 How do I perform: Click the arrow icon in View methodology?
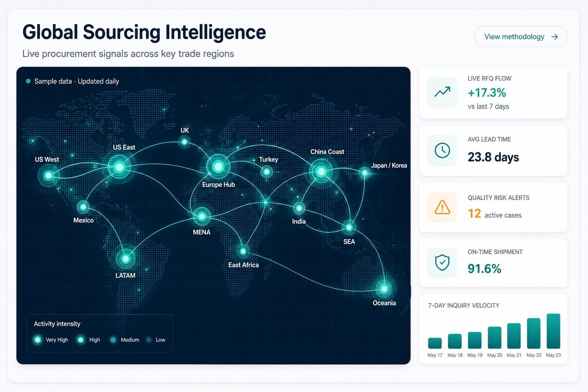(554, 37)
